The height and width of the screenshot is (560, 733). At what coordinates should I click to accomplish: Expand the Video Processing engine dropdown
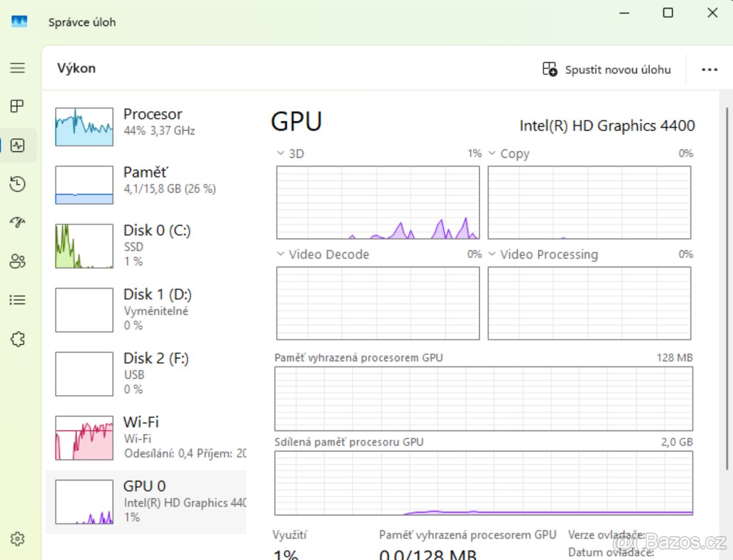click(x=542, y=255)
